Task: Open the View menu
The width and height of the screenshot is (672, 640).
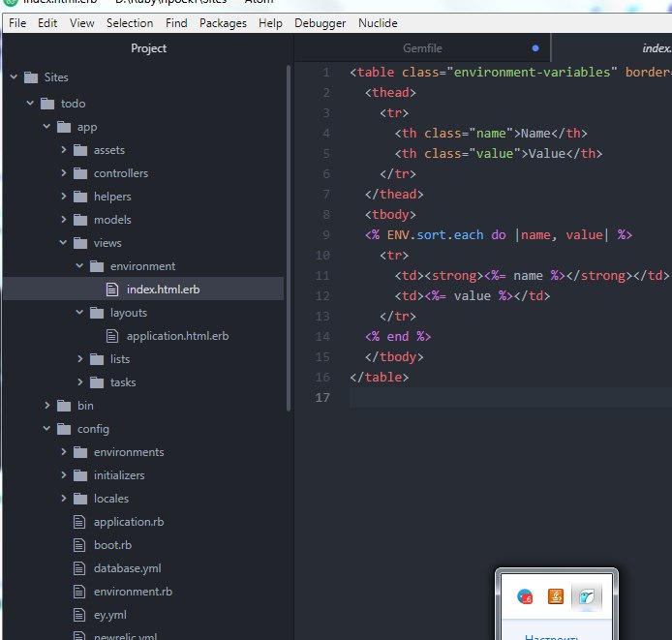Action: click(x=82, y=23)
